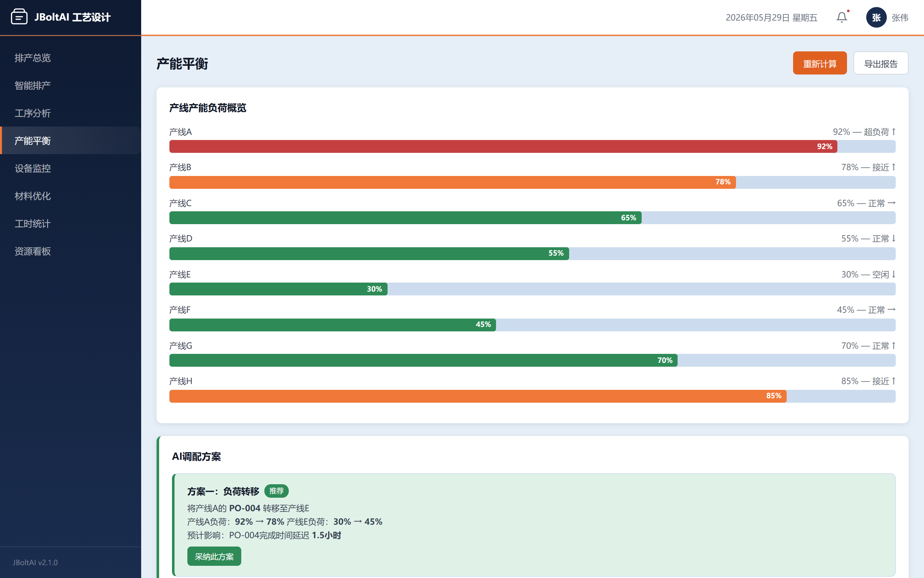
Task: Click the 重新计算 button
Action: [819, 63]
